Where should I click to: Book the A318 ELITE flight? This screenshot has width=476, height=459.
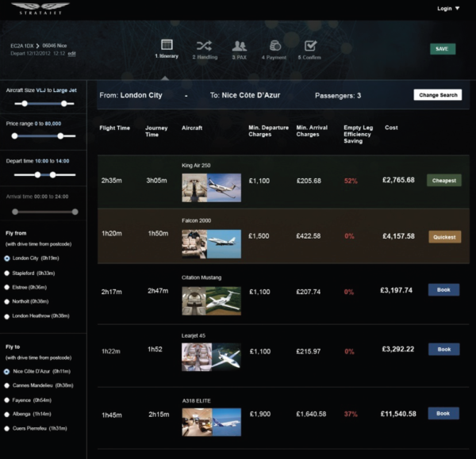click(x=443, y=414)
